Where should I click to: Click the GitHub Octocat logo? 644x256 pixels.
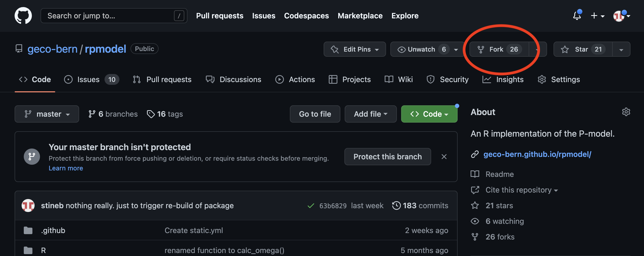[23, 16]
